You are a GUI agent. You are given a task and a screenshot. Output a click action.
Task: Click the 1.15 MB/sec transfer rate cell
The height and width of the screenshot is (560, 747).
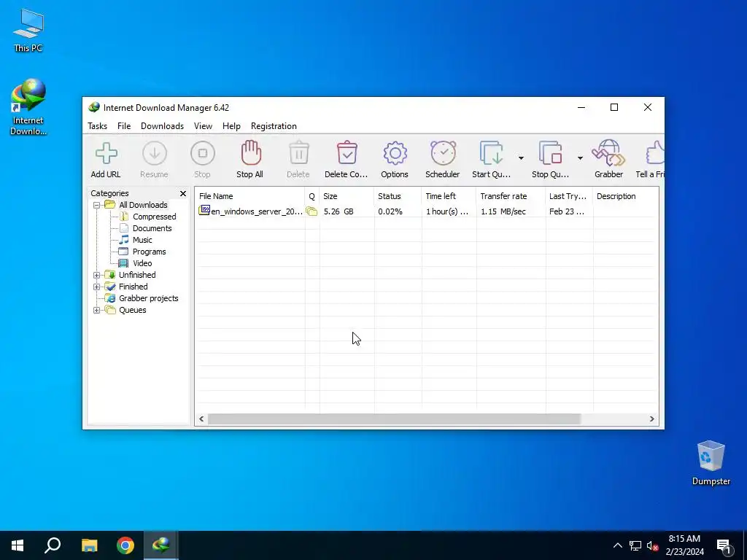click(x=503, y=211)
